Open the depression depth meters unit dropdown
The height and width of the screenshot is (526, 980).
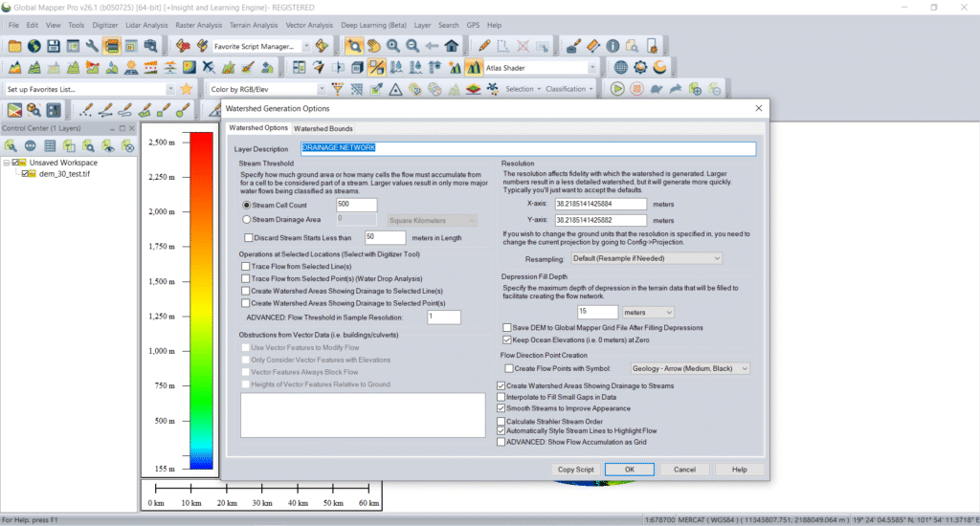[648, 313]
